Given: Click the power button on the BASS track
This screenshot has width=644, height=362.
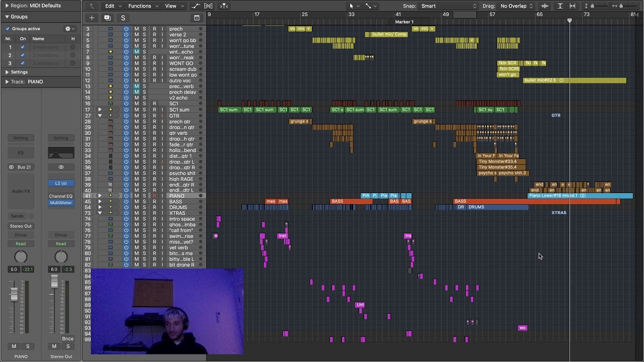Looking at the screenshot, I should click(x=126, y=202).
